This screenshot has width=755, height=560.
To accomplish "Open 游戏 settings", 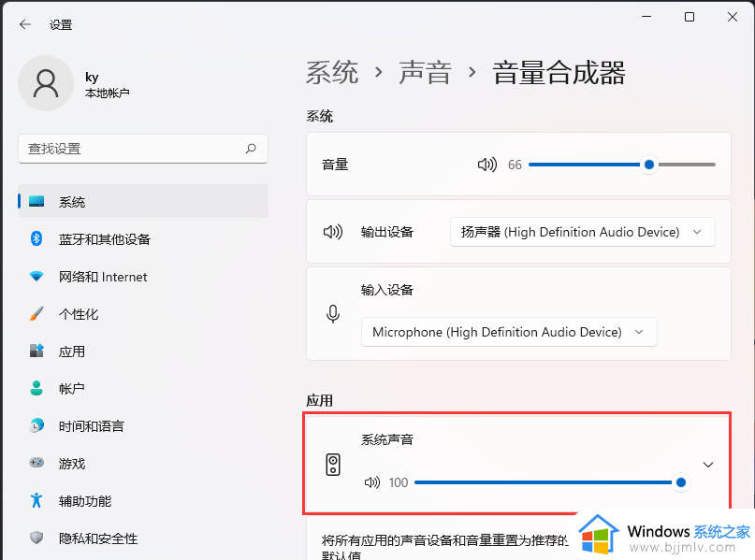I will coord(143,463).
